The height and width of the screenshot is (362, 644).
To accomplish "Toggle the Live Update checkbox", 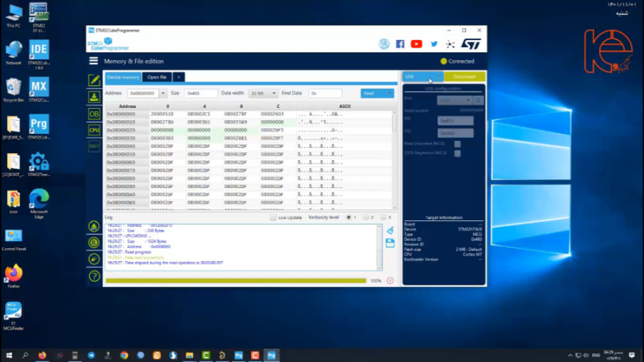I will (x=273, y=217).
